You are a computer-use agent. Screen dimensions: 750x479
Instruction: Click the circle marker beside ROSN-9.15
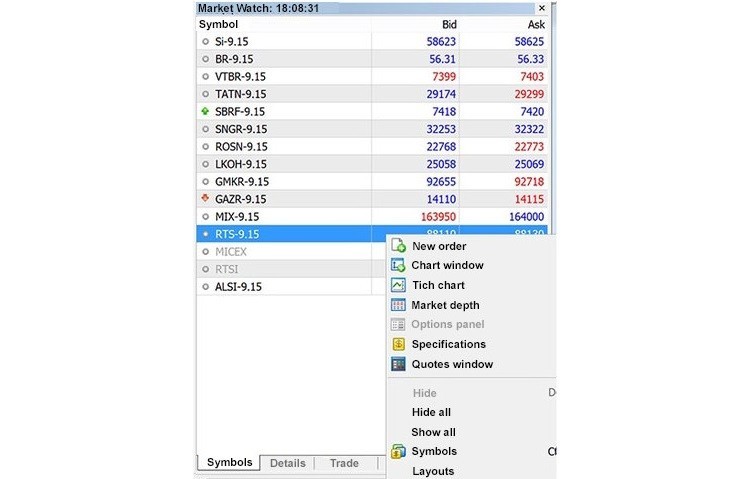click(x=205, y=147)
